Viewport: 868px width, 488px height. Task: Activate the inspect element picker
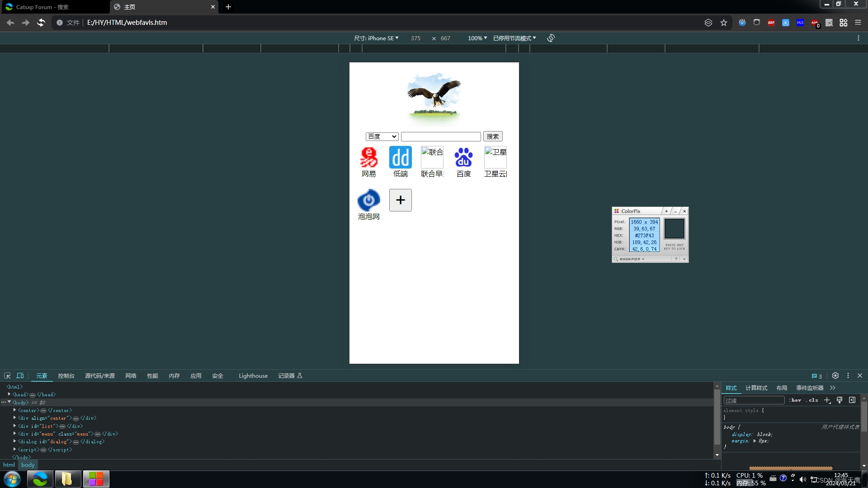click(x=7, y=375)
